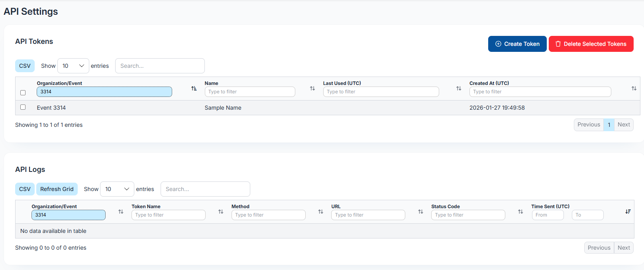Open API Logs entries count dropdown

tap(117, 189)
